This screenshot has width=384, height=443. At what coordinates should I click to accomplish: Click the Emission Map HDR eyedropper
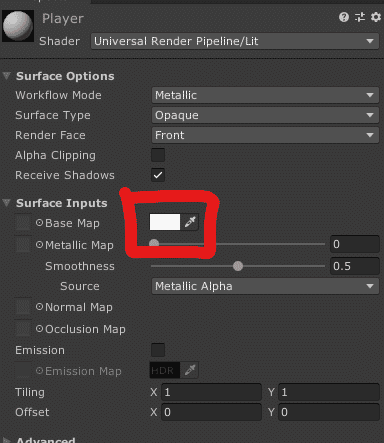(x=190, y=370)
